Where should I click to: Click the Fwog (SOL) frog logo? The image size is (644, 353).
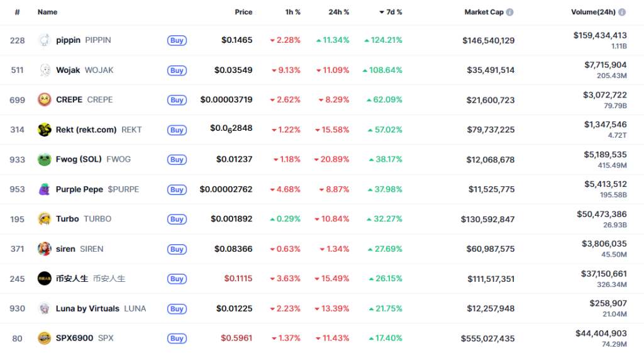pos(44,159)
